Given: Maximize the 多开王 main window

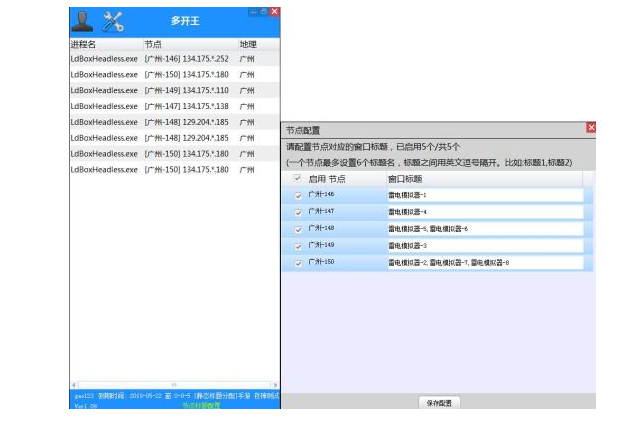Looking at the screenshot, I should pyautogui.click(x=264, y=12).
